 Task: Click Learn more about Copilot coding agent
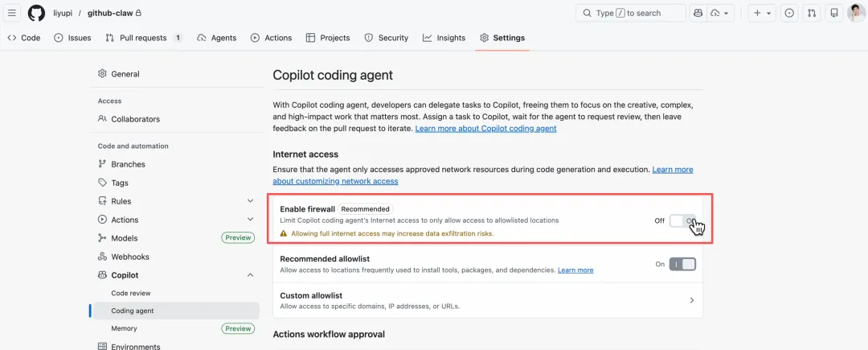coord(485,129)
